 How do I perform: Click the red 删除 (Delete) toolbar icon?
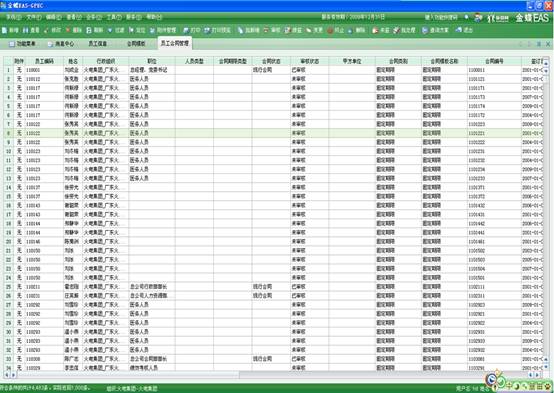(x=73, y=30)
